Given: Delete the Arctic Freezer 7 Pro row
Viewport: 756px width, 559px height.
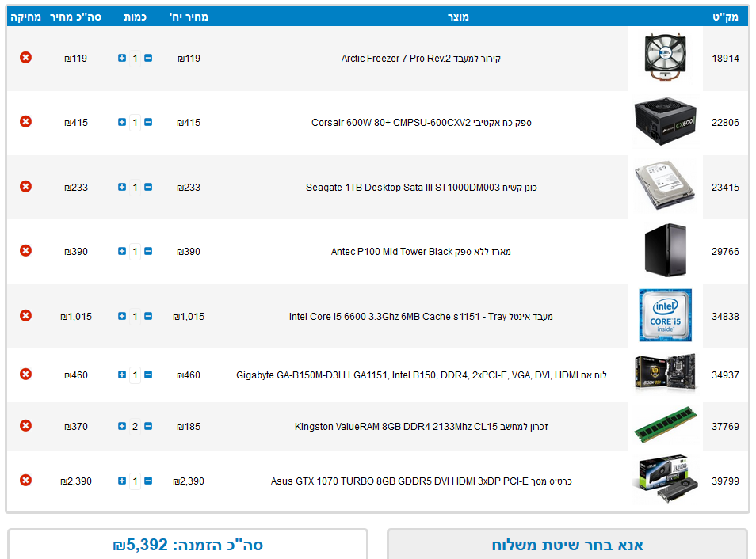Looking at the screenshot, I should [25, 57].
